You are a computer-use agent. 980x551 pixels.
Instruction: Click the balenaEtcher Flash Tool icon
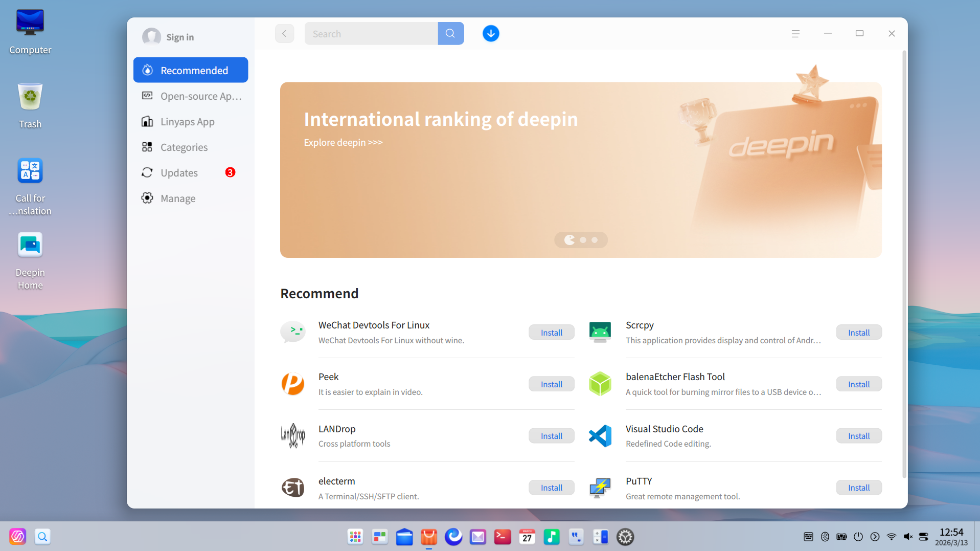click(600, 384)
